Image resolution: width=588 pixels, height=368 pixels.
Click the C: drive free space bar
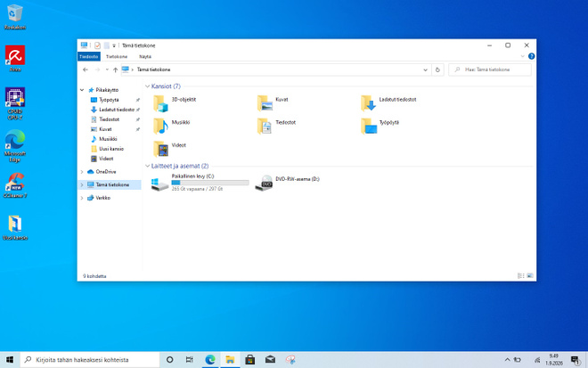click(210, 183)
